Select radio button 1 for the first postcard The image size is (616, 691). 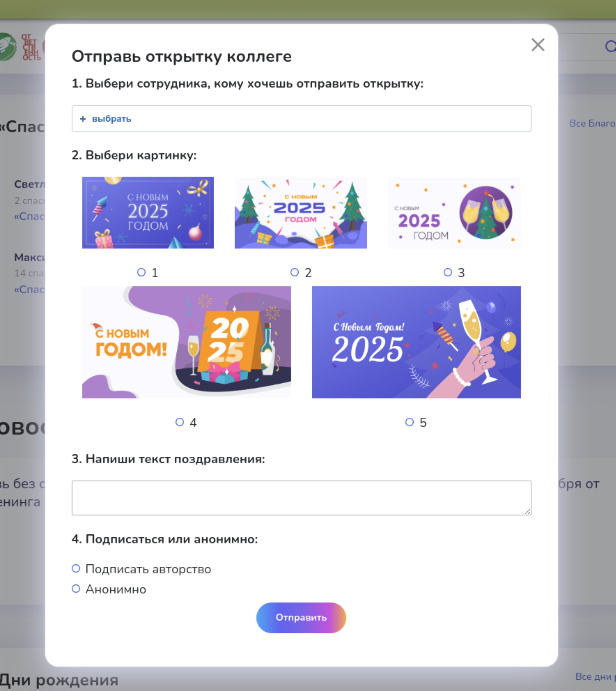[x=142, y=272]
